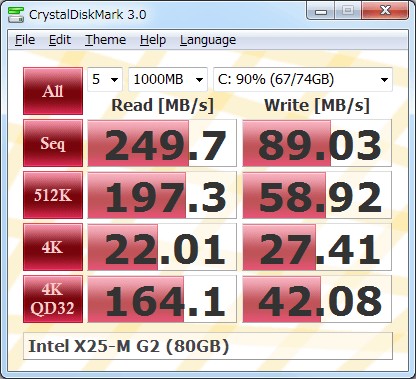416x379 pixels.
Task: Start the 512K benchmark test
Action: (x=53, y=195)
